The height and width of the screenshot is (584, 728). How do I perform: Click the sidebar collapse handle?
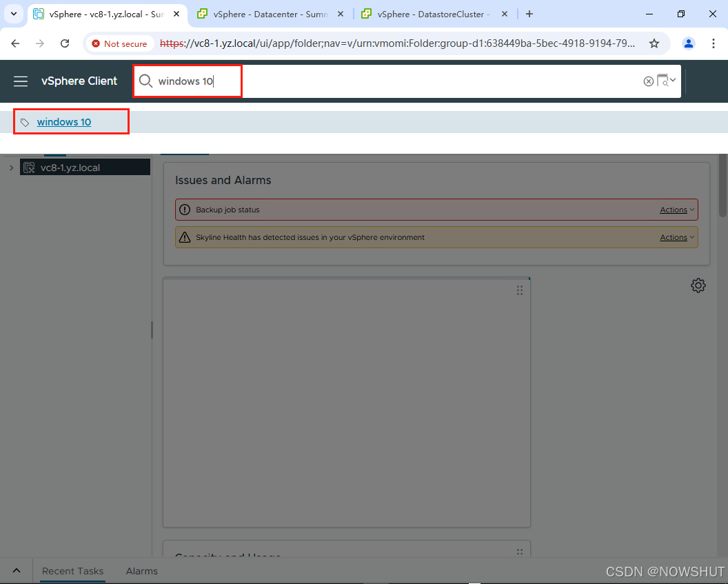point(152,330)
